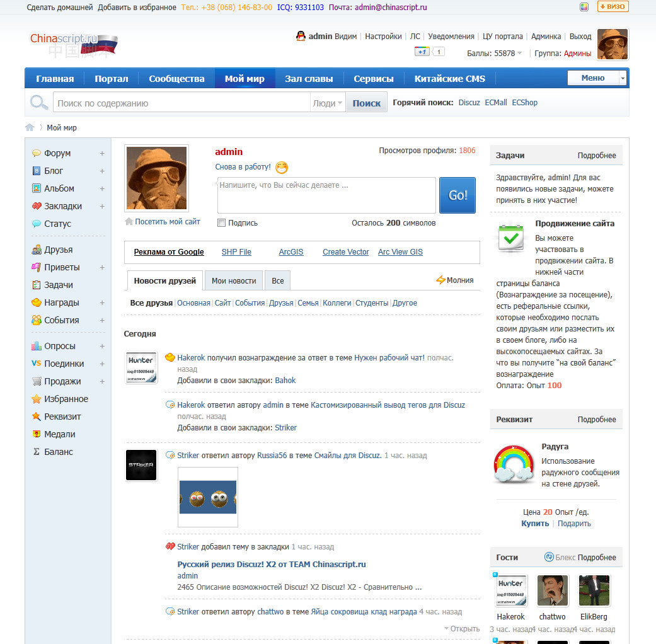Viewport: 656px width, 644px height.
Task: Click the Молния lightning icon
Action: (x=440, y=280)
